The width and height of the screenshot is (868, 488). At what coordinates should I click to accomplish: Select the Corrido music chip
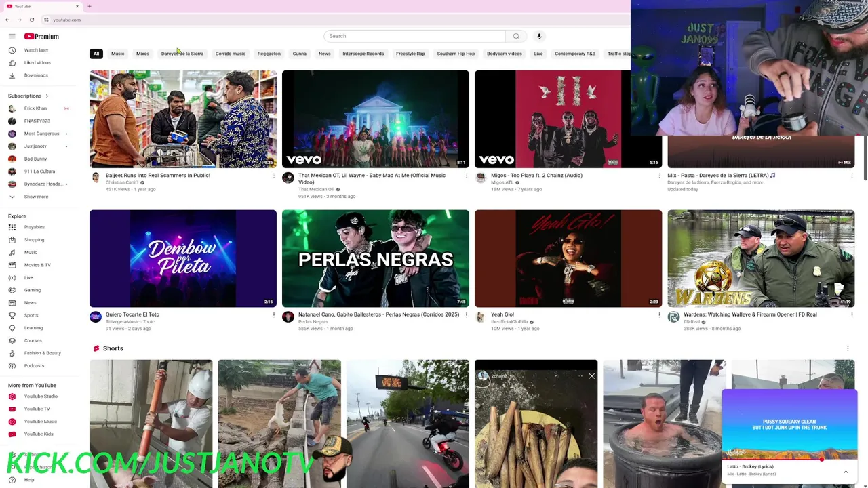(x=230, y=54)
